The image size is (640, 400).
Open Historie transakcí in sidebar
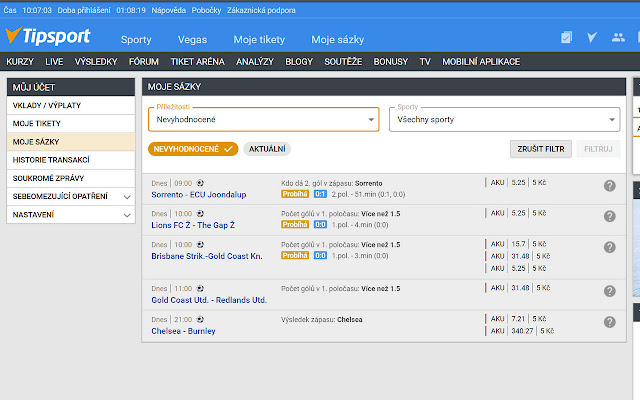71,160
